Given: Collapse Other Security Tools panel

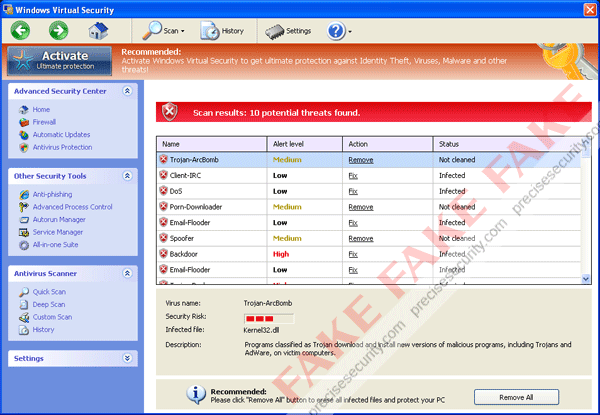Looking at the screenshot, I should click(127, 176).
